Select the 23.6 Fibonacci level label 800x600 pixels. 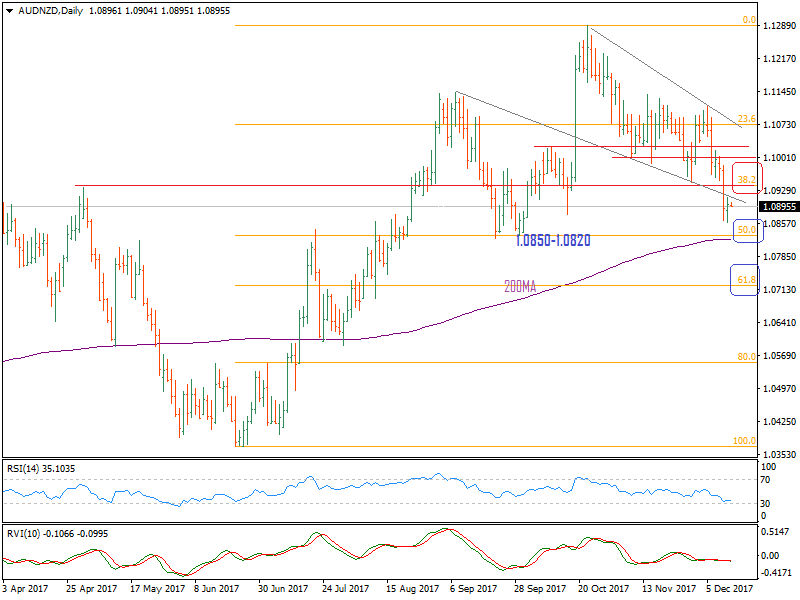click(745, 118)
